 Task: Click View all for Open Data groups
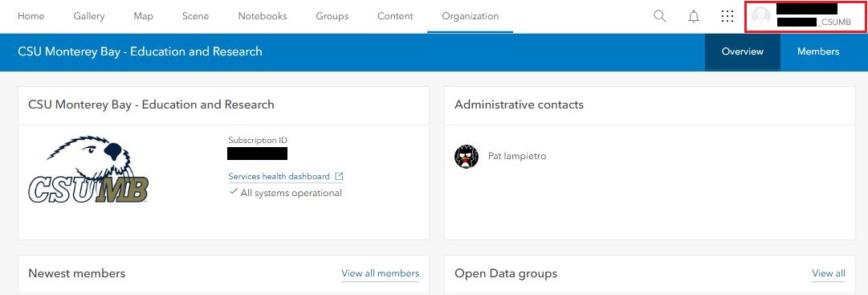tap(829, 273)
